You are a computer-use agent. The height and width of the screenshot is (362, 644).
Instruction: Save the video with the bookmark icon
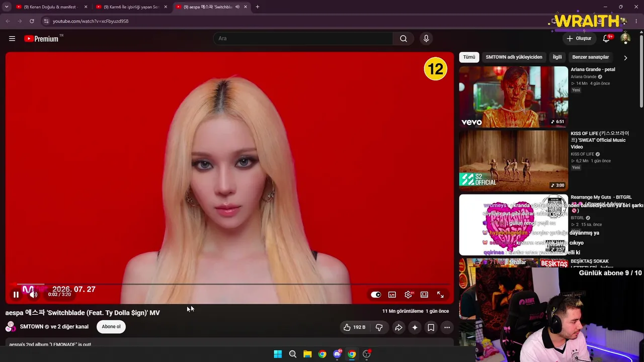pos(431,327)
